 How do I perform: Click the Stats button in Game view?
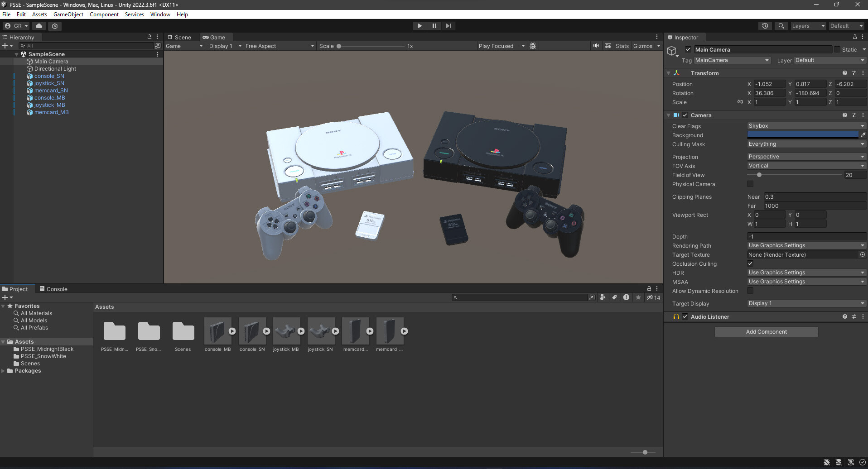[622, 46]
